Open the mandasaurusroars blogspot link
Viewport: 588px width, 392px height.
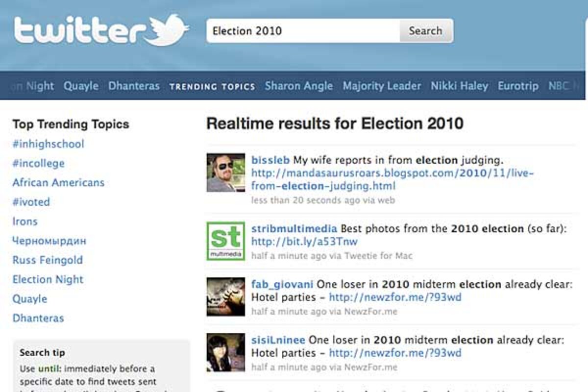(392, 173)
